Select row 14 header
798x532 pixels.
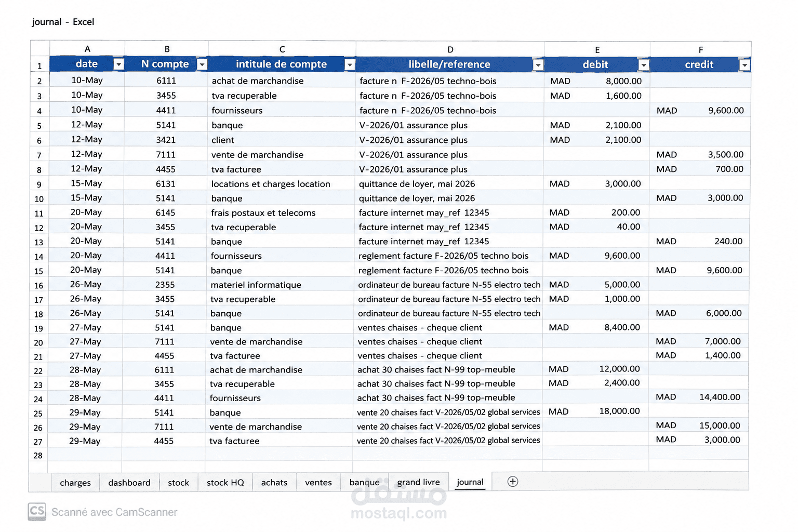(x=39, y=257)
